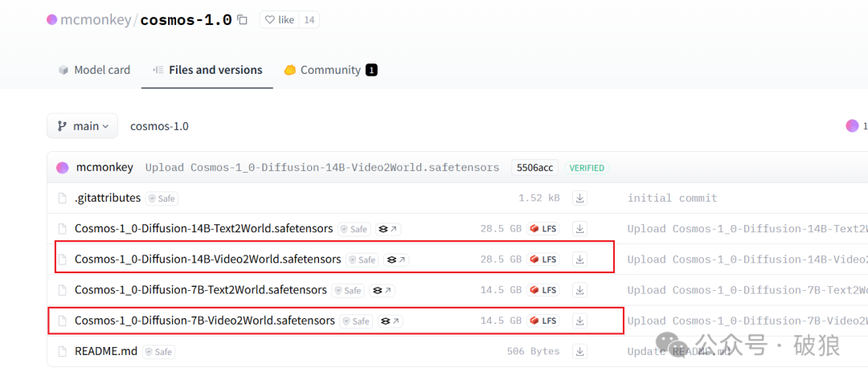The image size is (868, 380).
Task: Click the Safe badge for 14B-Video2World
Action: click(362, 259)
